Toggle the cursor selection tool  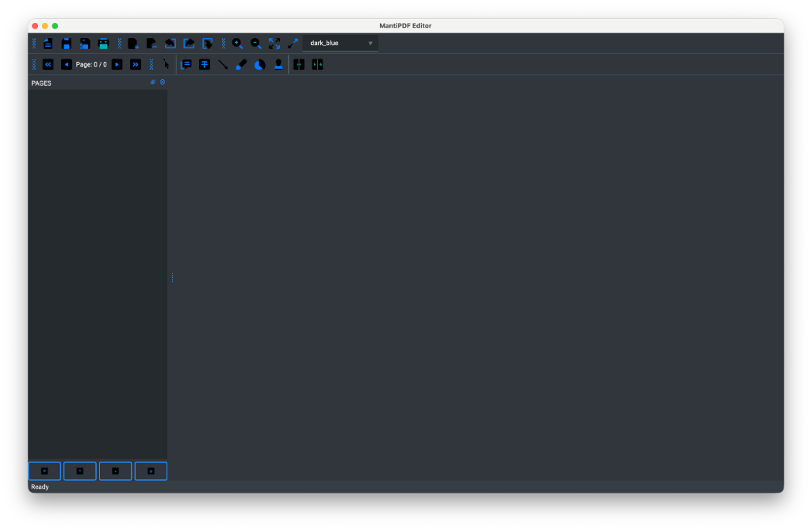pos(166,64)
